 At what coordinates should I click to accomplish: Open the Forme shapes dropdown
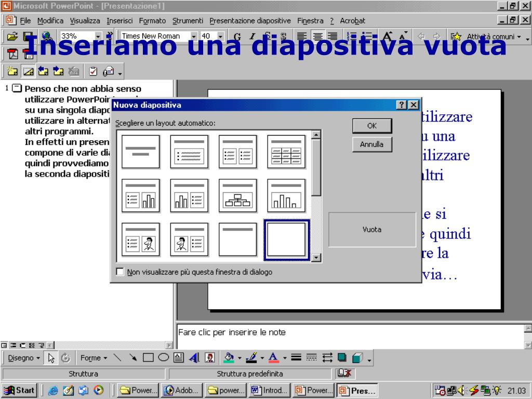click(94, 357)
